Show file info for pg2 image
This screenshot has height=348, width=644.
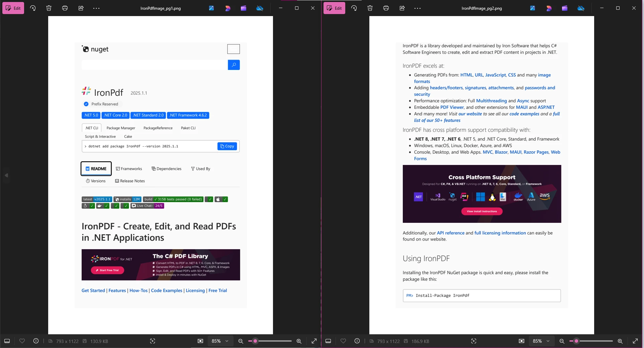[x=357, y=341]
